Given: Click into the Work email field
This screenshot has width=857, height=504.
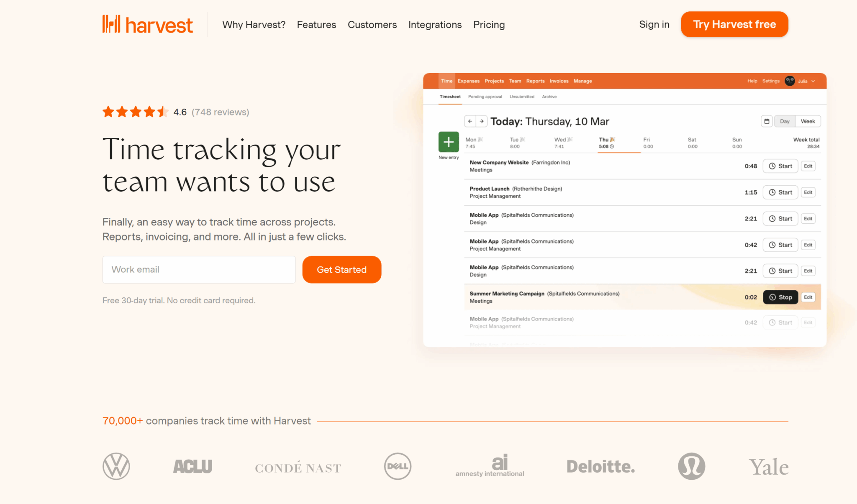Looking at the screenshot, I should coord(199,269).
